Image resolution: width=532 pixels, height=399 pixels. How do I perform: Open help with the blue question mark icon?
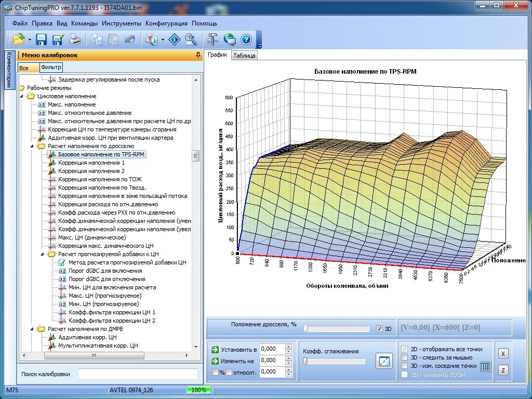246,39
